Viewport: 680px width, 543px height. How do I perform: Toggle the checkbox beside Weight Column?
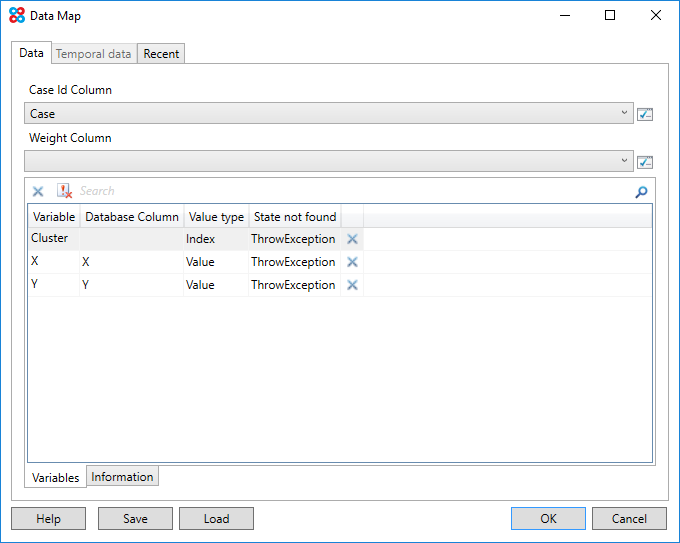coord(645,162)
